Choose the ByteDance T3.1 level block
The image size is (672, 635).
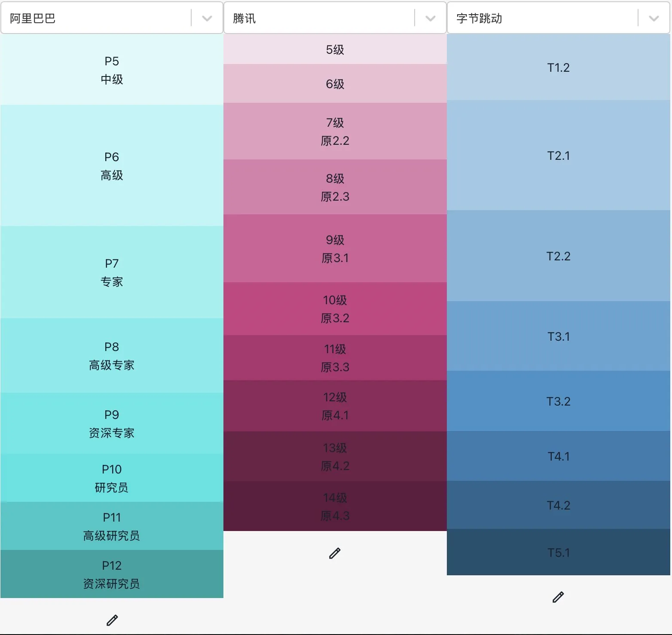(x=559, y=336)
